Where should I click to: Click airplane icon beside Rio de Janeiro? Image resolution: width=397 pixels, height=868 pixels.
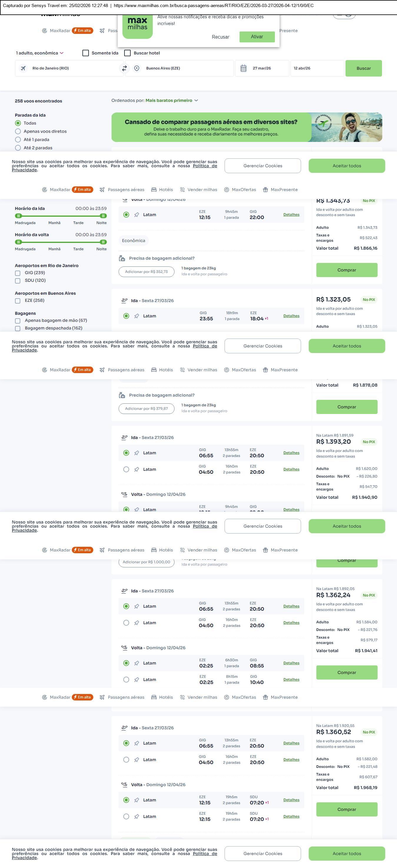[23, 68]
